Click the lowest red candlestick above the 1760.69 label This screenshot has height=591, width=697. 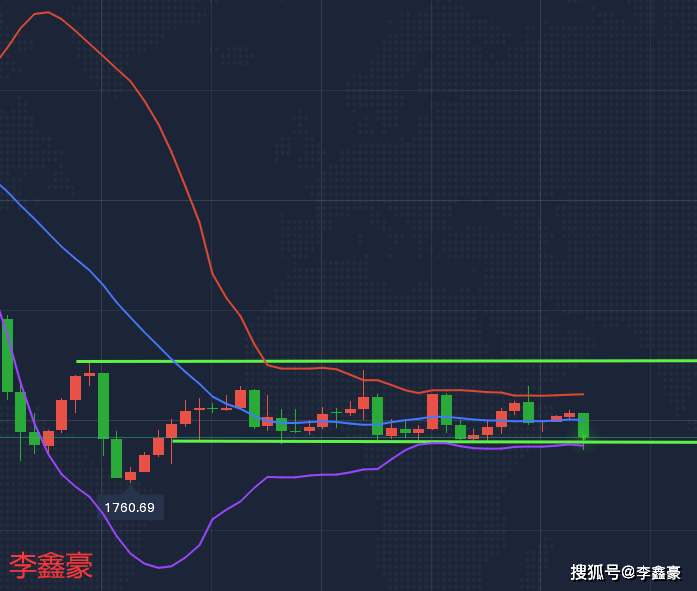tap(130, 476)
